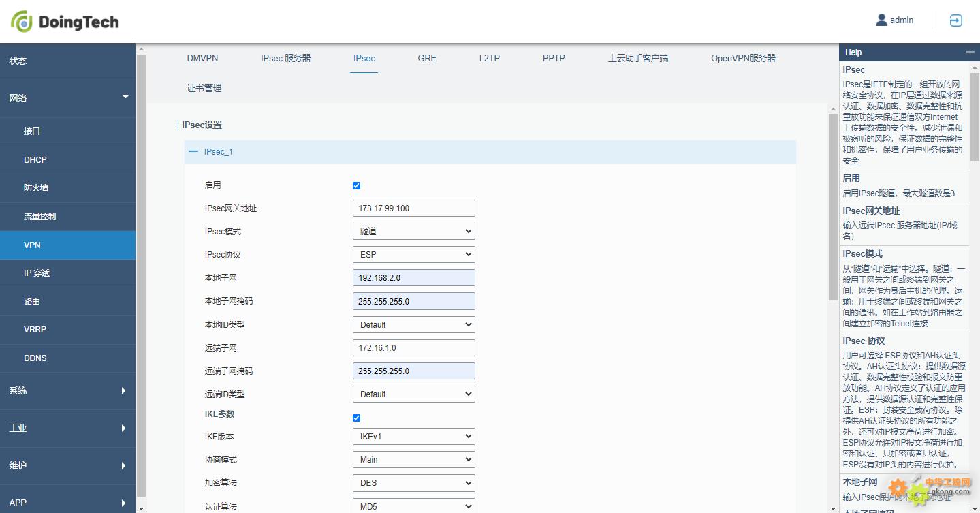Click the admin user icon
Image resolution: width=980 pixels, height=513 pixels.
click(881, 20)
